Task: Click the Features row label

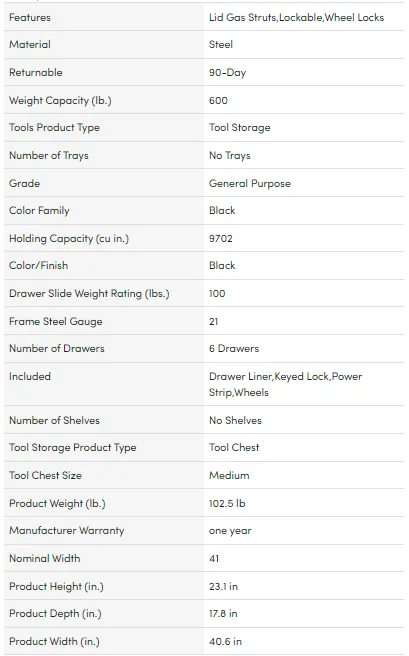Action: pos(30,18)
